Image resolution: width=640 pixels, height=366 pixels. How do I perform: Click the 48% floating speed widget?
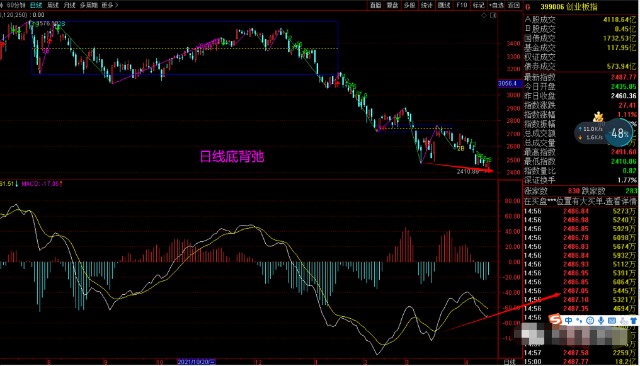click(619, 133)
